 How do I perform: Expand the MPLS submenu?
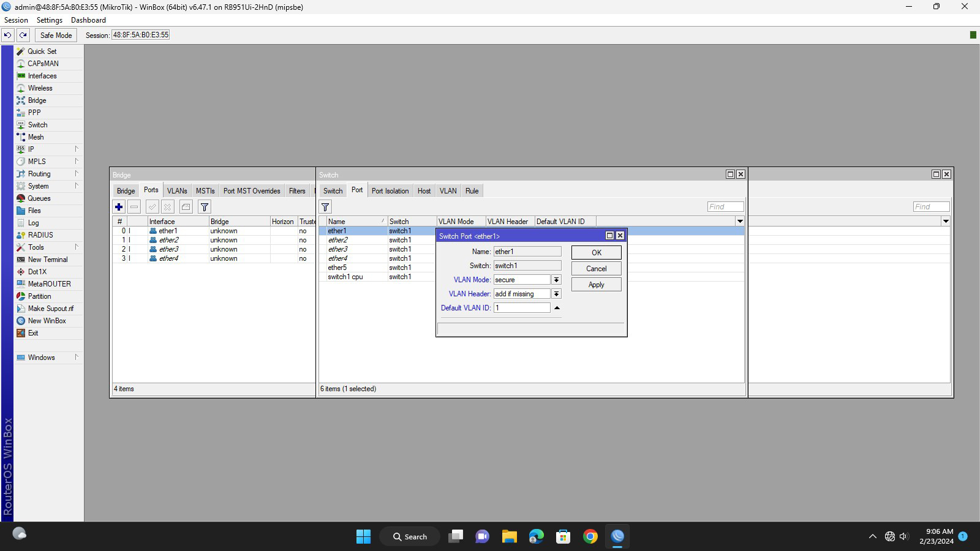pos(77,161)
